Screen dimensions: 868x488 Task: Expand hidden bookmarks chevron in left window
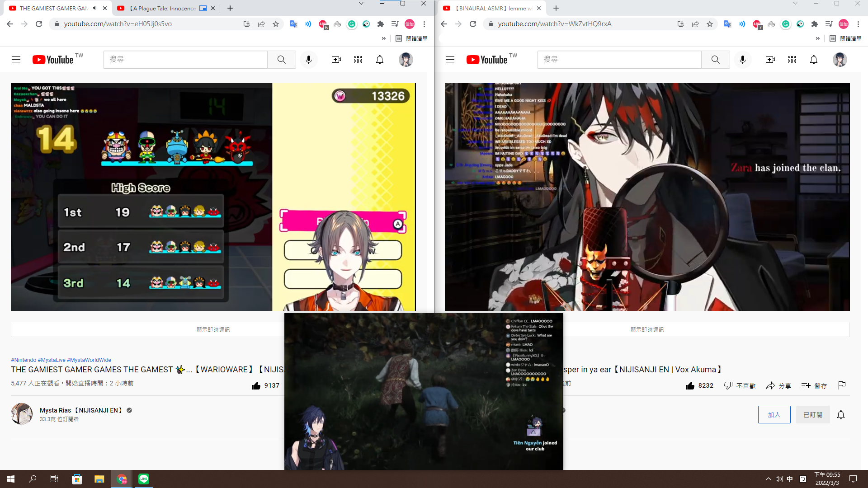click(x=384, y=38)
